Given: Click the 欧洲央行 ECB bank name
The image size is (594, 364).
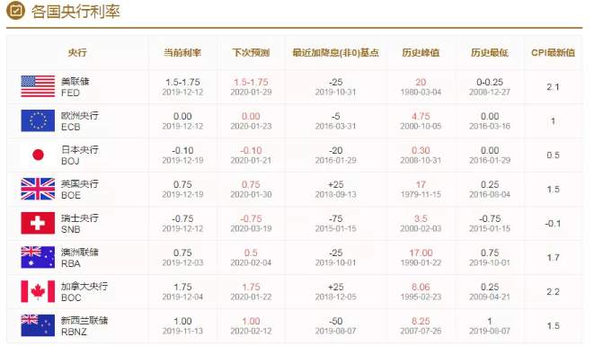Looking at the screenshot, I should pyautogui.click(x=80, y=120).
